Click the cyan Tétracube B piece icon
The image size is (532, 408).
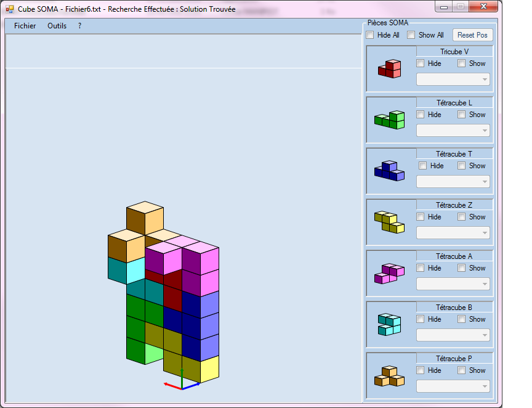point(389,324)
